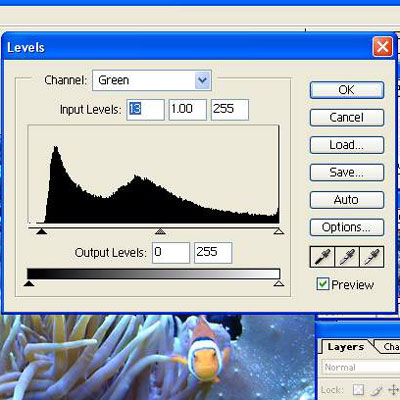Switch to the Layers tab

click(x=345, y=347)
